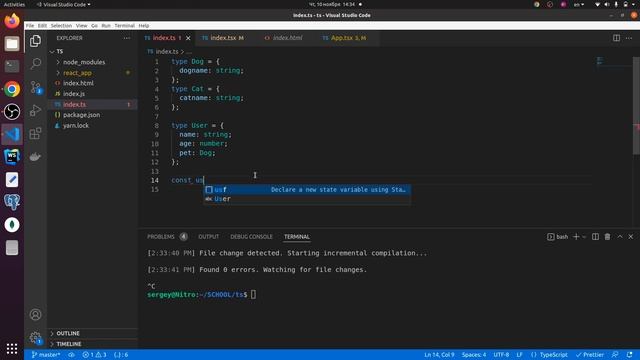Split the editor to the right
This screenshot has width=640, height=360.
[616, 38]
